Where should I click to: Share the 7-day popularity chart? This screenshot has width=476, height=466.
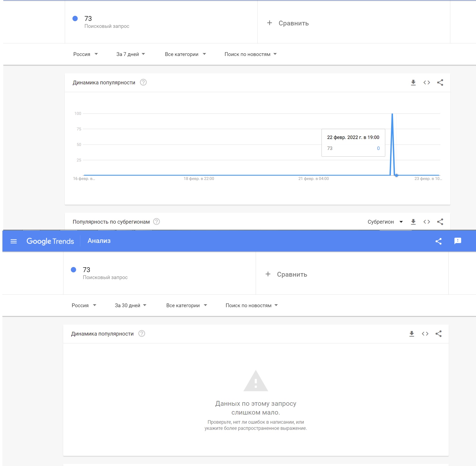[x=440, y=82]
